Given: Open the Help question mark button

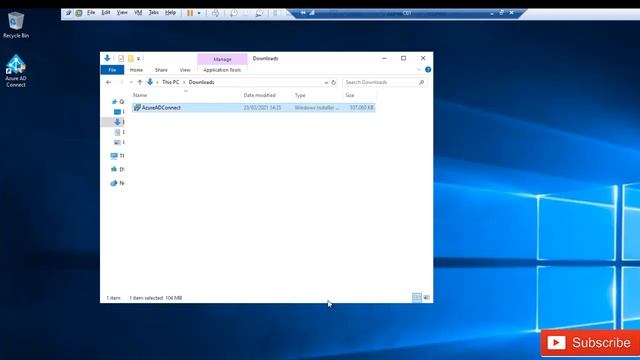Looking at the screenshot, I should click(428, 70).
